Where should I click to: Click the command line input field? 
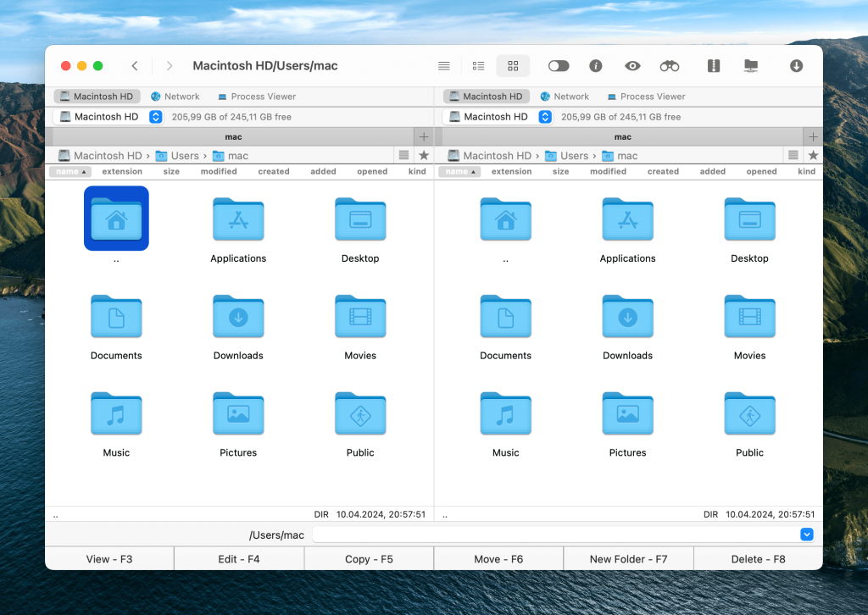555,535
